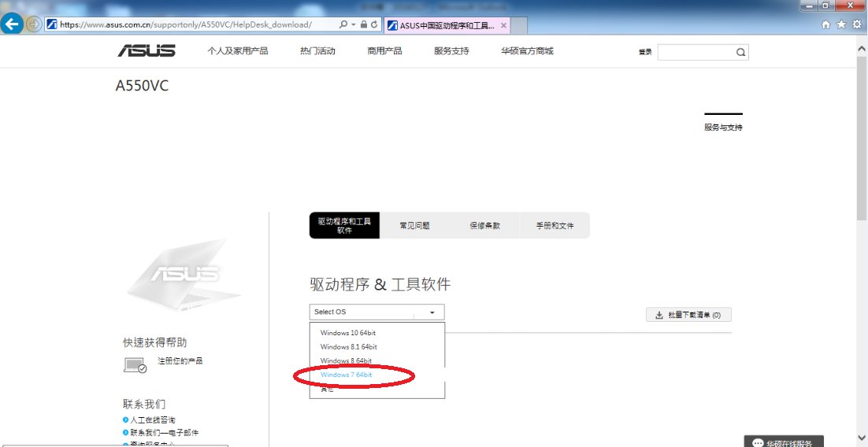Click the browser Home icon
The width and height of the screenshot is (868, 447).
pyautogui.click(x=826, y=24)
